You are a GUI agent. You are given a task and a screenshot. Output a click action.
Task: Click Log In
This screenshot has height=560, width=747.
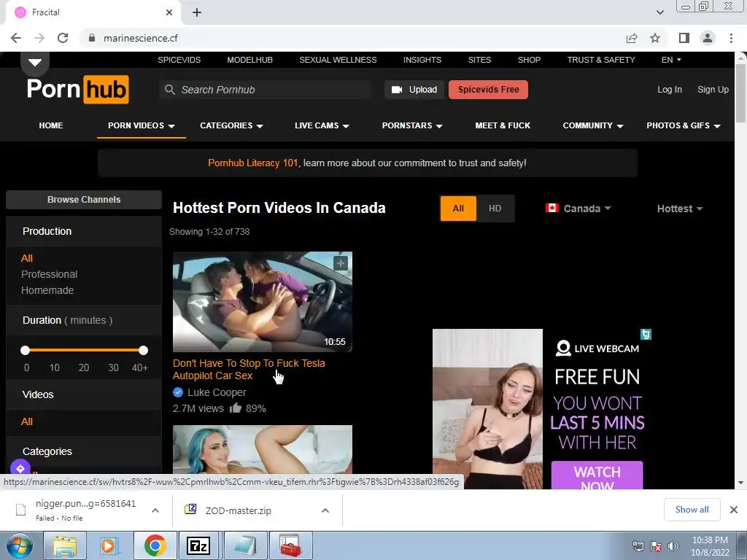(670, 90)
